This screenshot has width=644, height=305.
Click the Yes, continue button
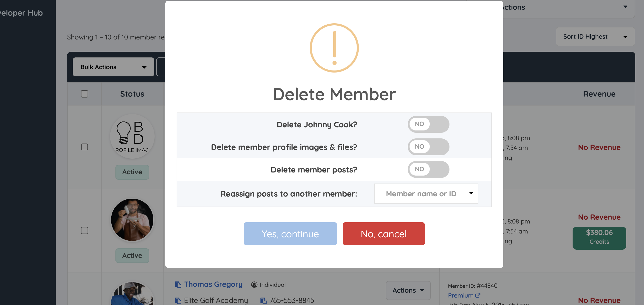(x=290, y=234)
